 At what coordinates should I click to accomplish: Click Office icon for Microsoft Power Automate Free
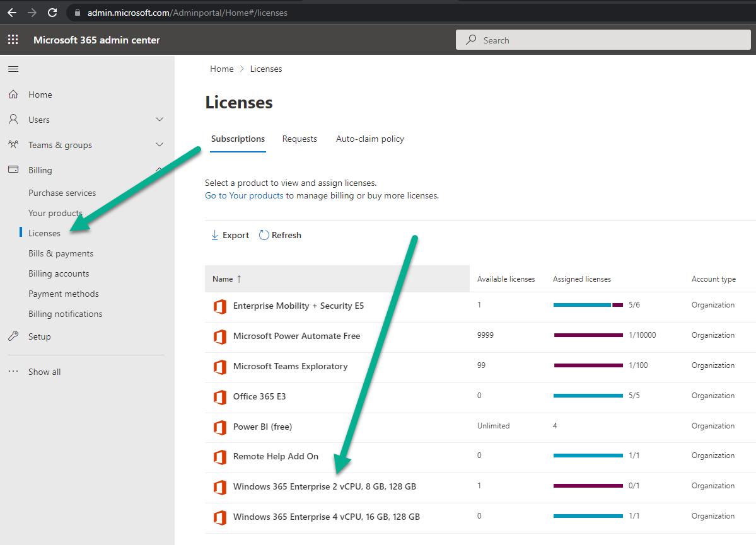point(220,336)
